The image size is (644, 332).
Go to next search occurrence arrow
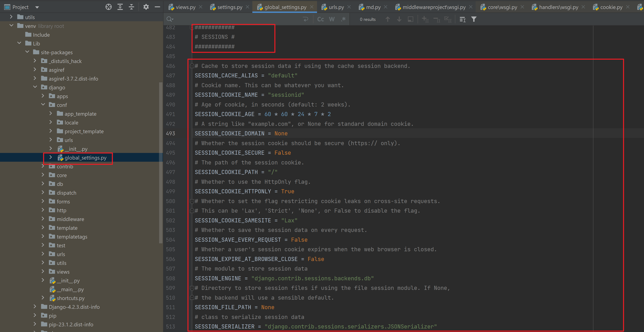click(399, 19)
